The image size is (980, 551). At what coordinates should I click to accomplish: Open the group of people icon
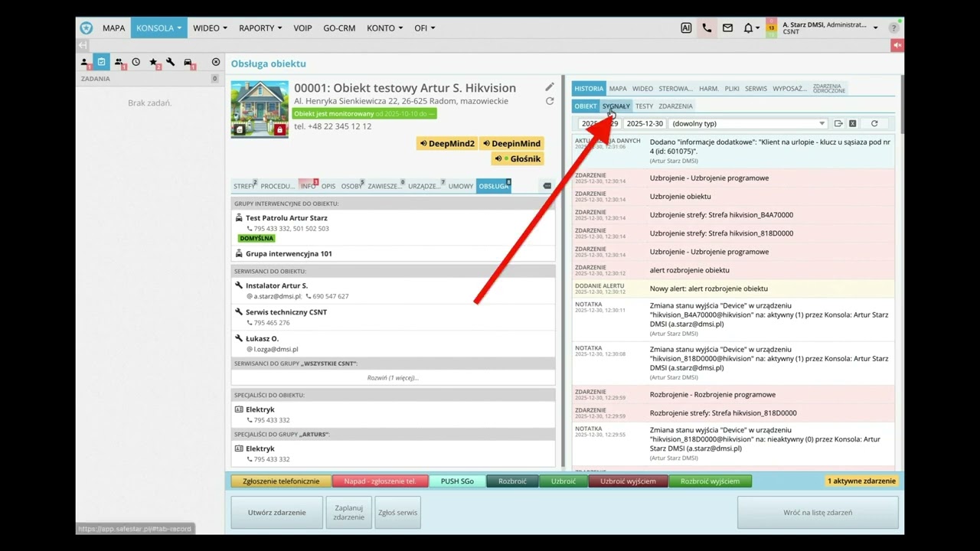click(x=119, y=62)
